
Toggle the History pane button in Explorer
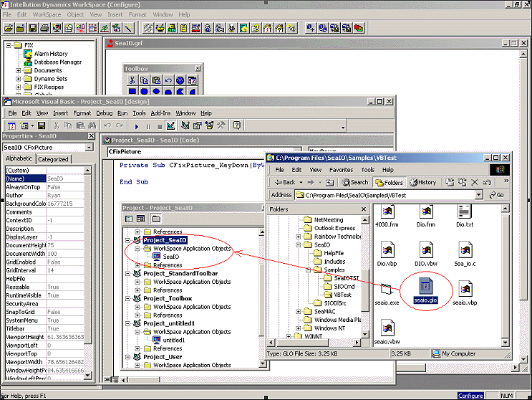coord(423,182)
